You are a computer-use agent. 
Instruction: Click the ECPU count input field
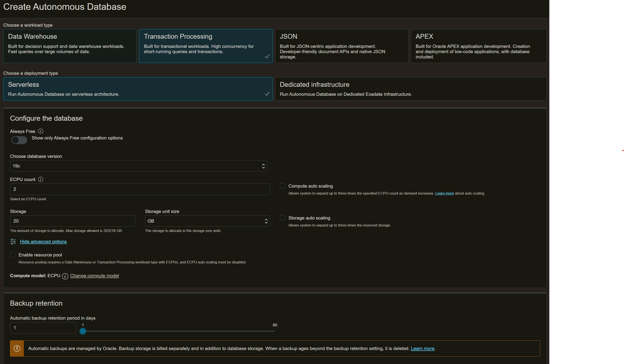point(140,189)
